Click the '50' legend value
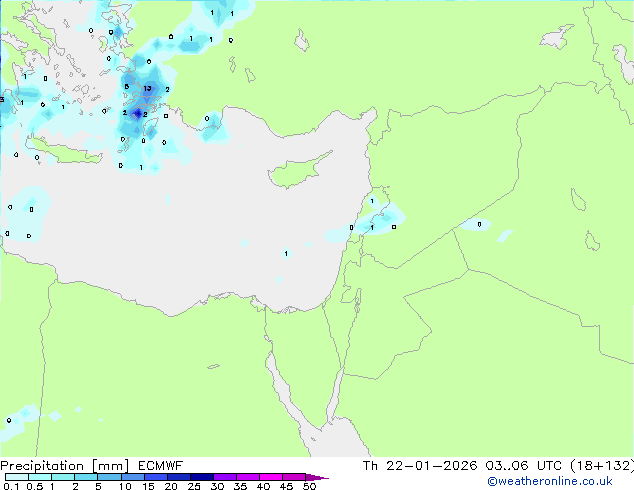This screenshot has height=490, width=634. point(309,486)
